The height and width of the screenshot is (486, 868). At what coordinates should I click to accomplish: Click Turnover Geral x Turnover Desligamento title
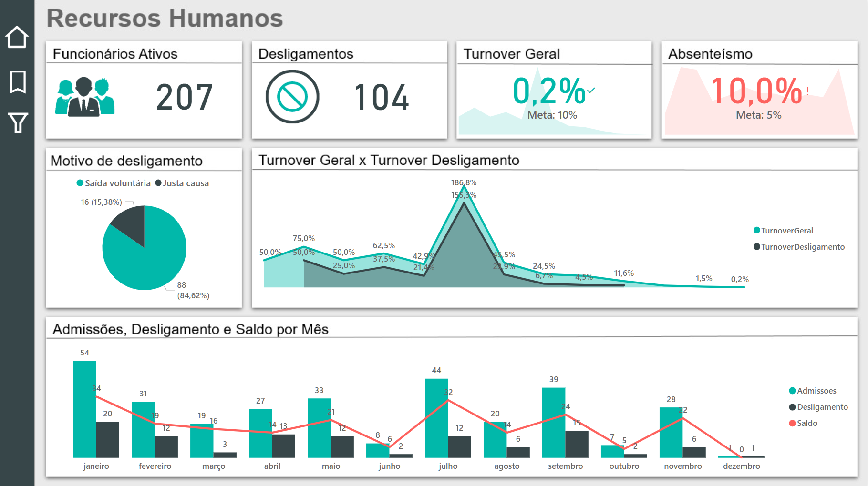coord(389,160)
